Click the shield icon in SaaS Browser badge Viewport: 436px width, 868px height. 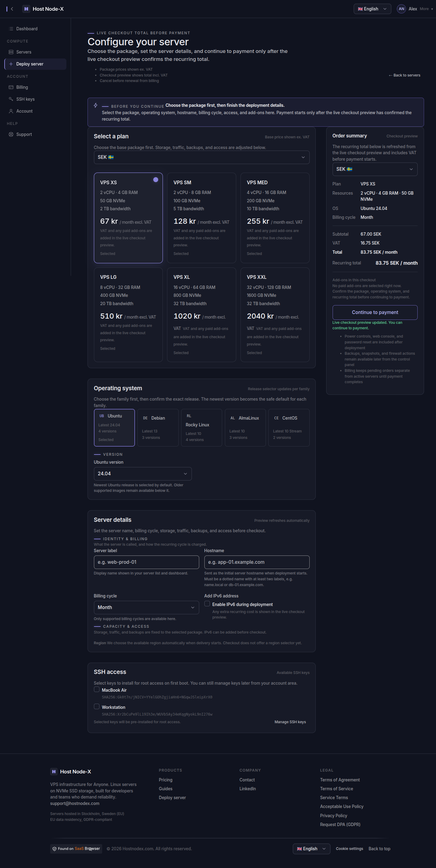[54, 849]
